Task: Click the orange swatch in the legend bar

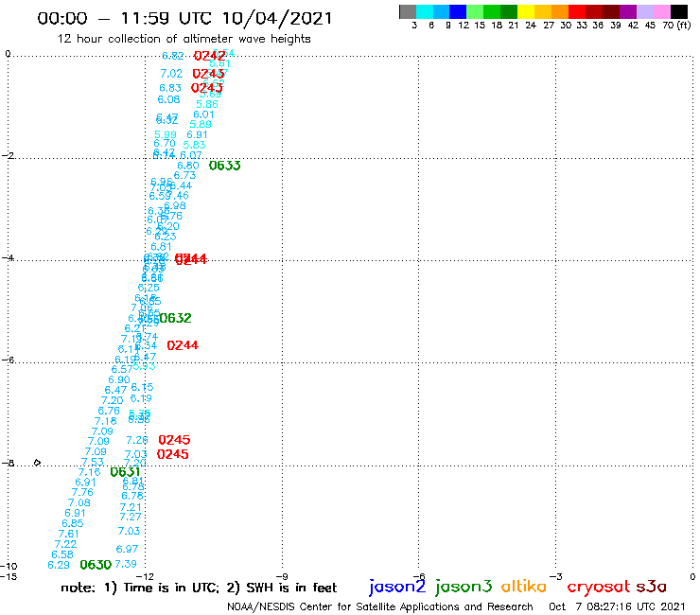Action: (x=560, y=11)
